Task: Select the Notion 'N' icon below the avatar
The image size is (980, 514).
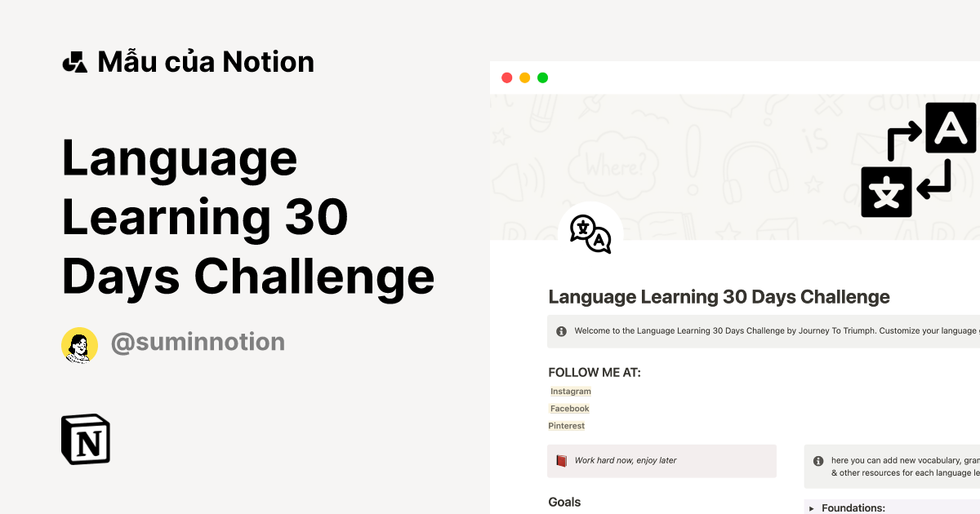Action: point(85,439)
